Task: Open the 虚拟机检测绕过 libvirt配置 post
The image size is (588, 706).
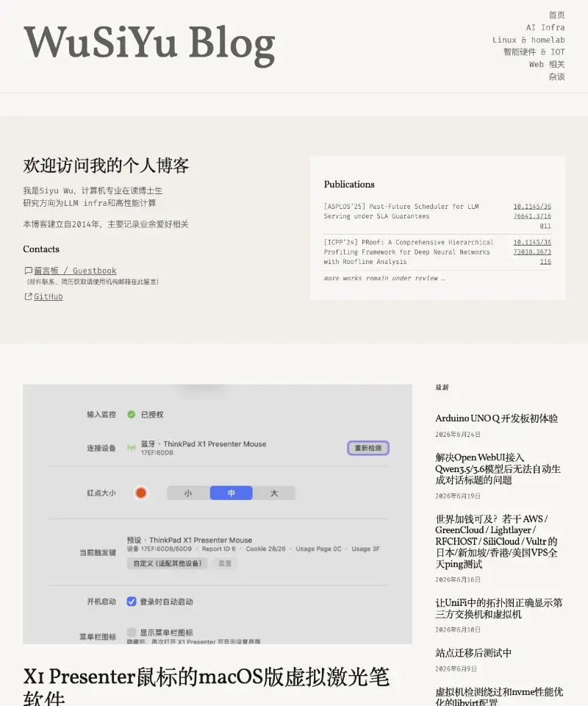Action: pyautogui.click(x=499, y=696)
